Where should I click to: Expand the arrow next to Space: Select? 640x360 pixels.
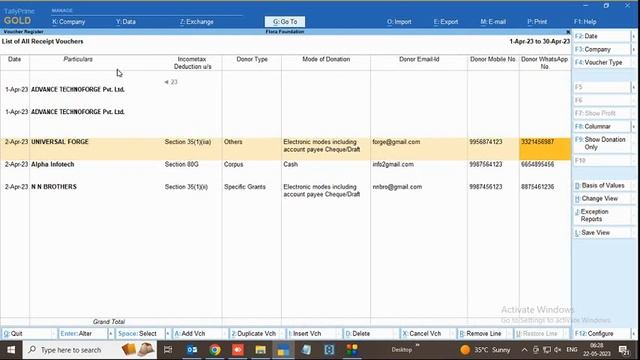pos(168,333)
